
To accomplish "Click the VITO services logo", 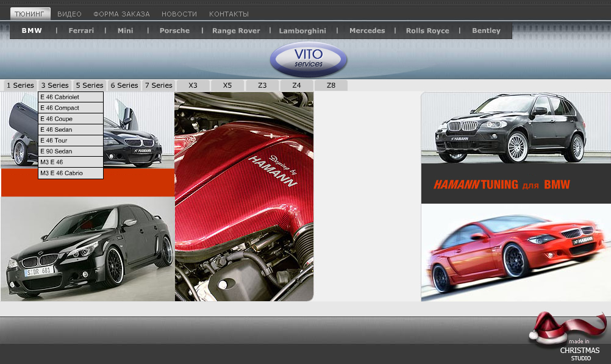I will (x=309, y=60).
